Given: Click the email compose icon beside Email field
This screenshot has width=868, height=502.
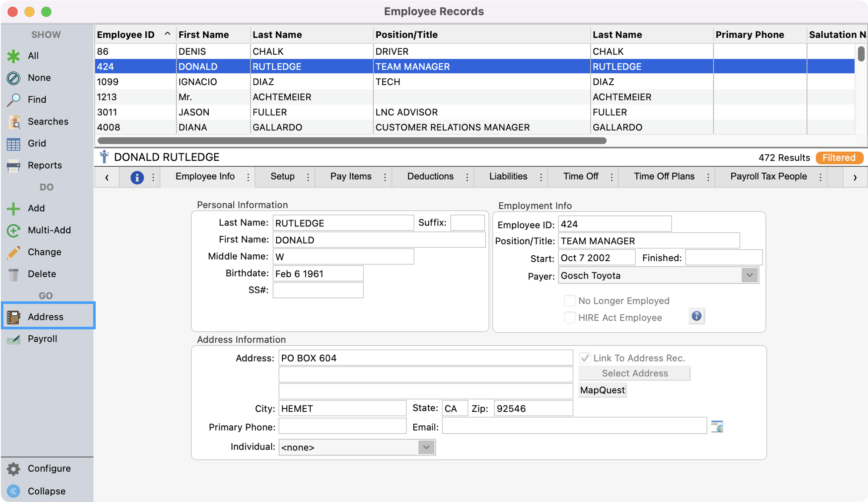Looking at the screenshot, I should [717, 427].
